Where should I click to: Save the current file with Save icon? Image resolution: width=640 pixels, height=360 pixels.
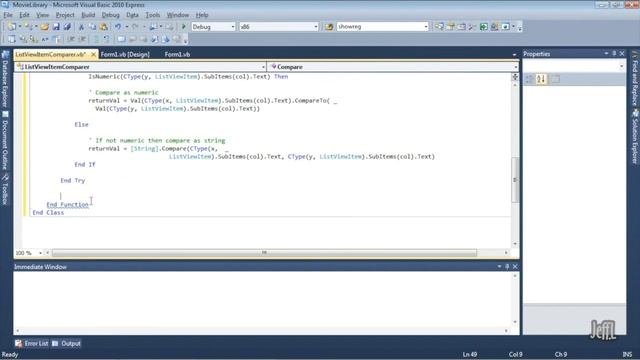pos(56,27)
